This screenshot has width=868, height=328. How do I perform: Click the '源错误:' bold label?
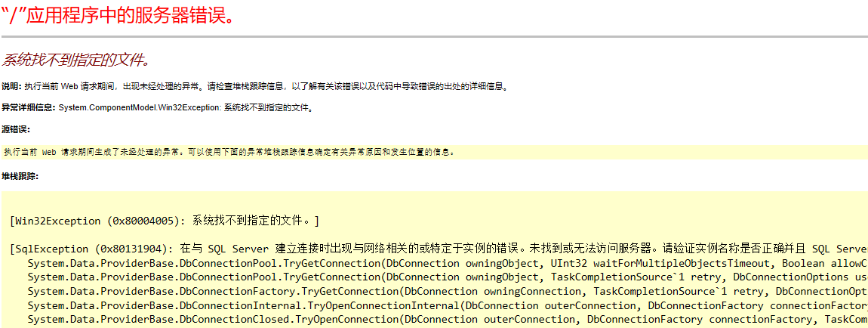[x=16, y=129]
